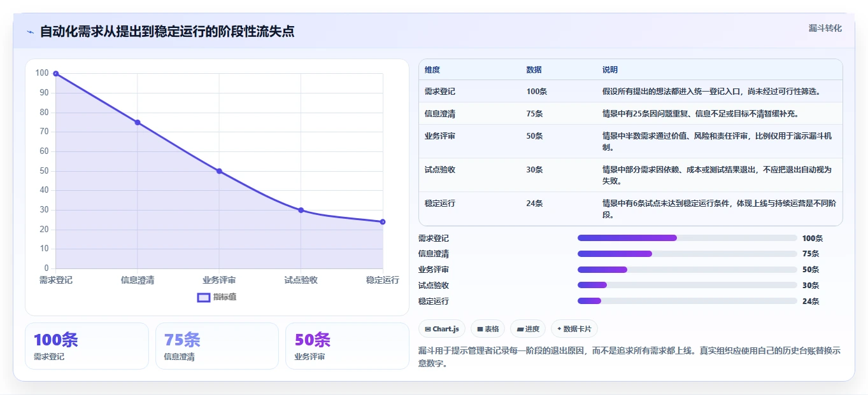Select the chart data point at value 75
The height and width of the screenshot is (395, 868).
tap(138, 122)
